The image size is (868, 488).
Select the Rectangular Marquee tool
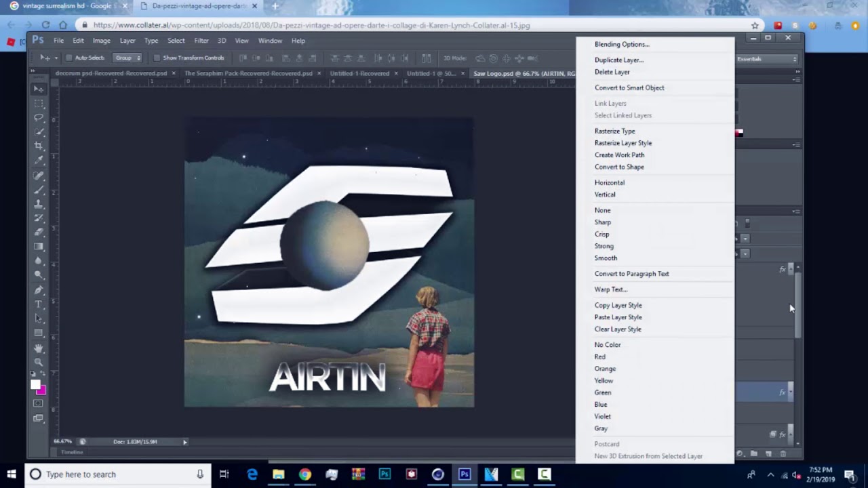click(39, 103)
